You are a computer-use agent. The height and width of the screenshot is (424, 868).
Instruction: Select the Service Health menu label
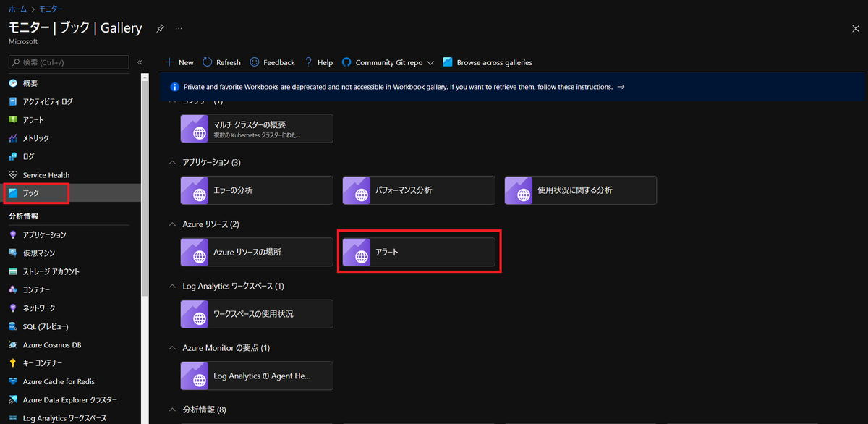46,175
